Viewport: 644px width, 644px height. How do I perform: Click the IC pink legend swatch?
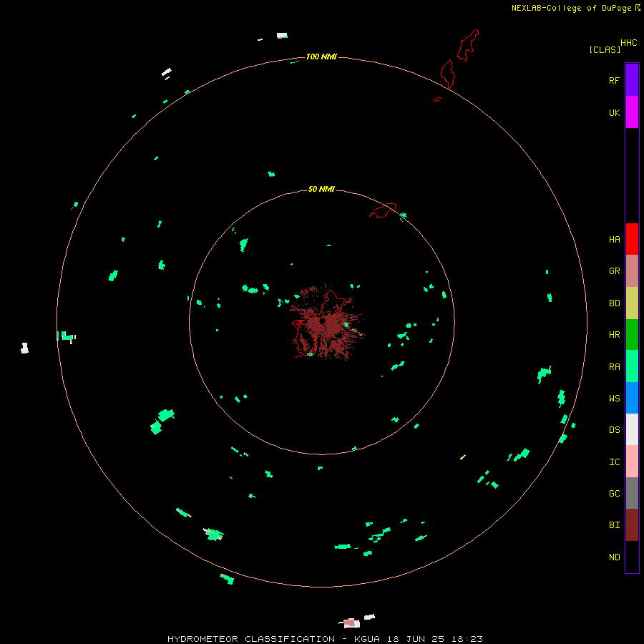[x=632, y=462]
